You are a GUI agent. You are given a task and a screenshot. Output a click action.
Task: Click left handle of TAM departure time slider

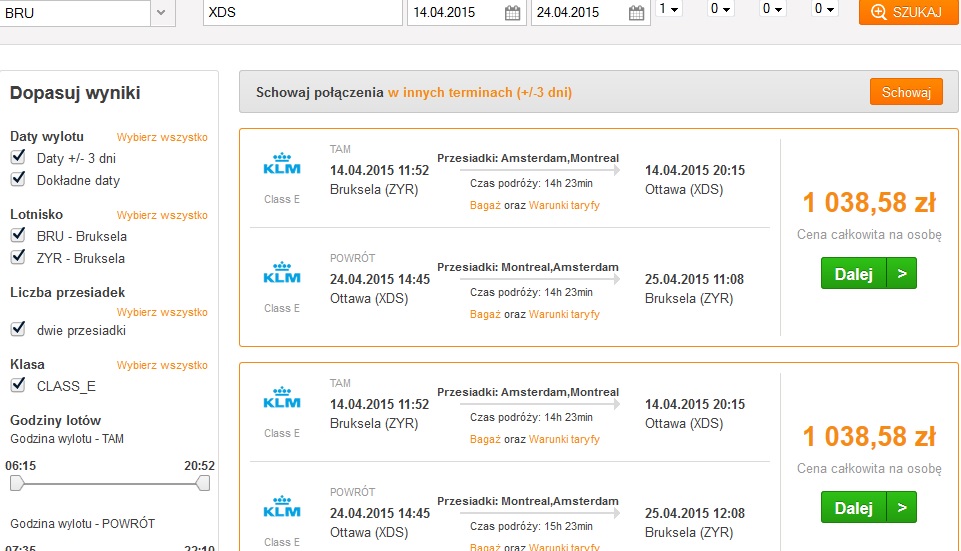(x=17, y=483)
